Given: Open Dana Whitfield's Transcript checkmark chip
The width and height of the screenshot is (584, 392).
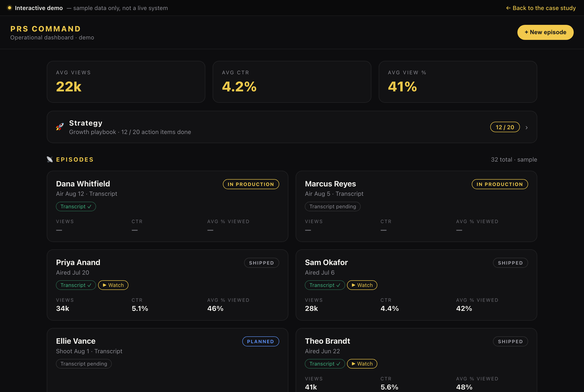Looking at the screenshot, I should [x=76, y=206].
